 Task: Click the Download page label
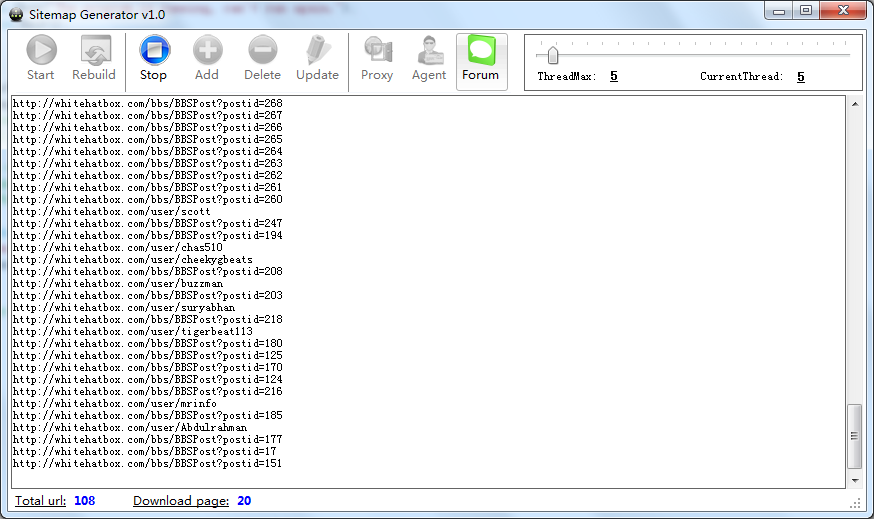(181, 501)
